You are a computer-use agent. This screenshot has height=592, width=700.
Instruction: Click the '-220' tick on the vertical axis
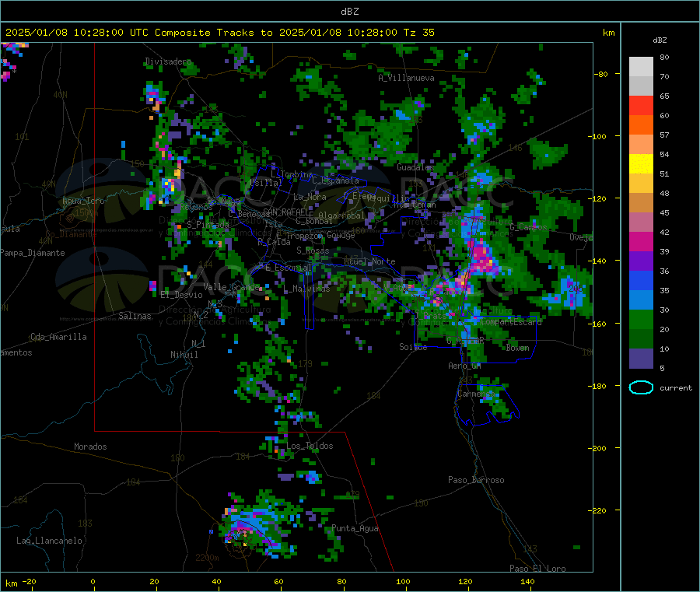point(597,510)
